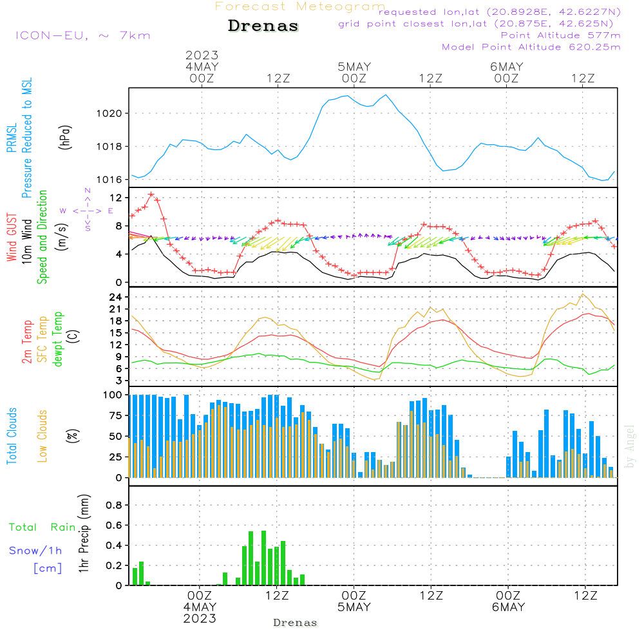This screenshot has width=644, height=644.
Task: Click the bottom '00Z 6MAY' time label
Action: pyautogui.click(x=509, y=601)
